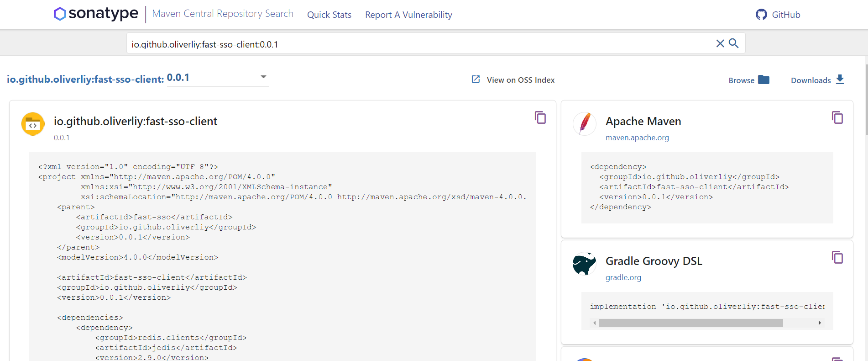Copy the Apache Maven dependency snippet

837,118
